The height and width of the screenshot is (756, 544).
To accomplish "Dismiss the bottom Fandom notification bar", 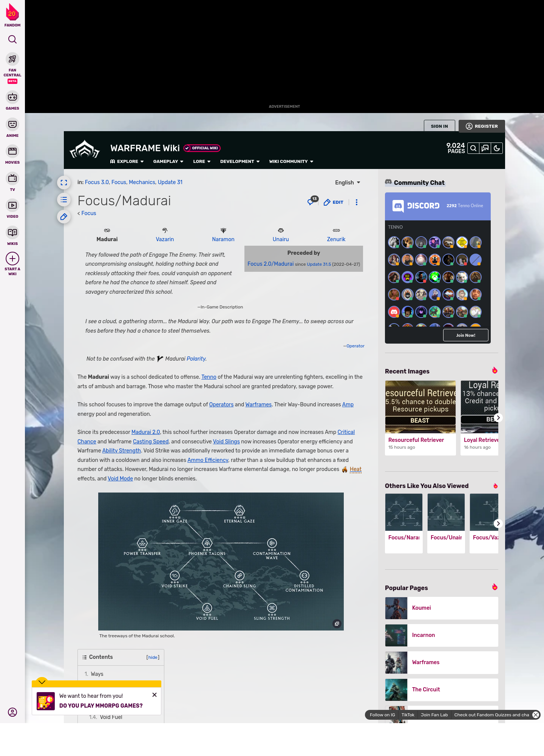I will (536, 715).
